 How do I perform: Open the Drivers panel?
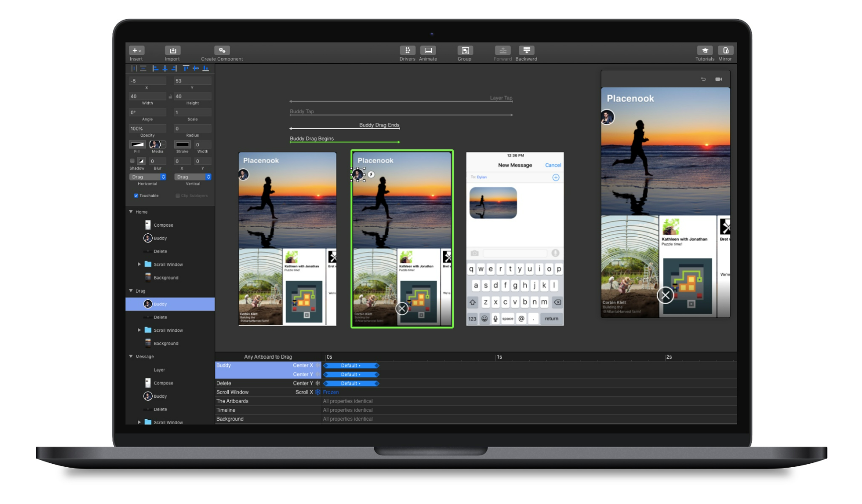coord(407,50)
